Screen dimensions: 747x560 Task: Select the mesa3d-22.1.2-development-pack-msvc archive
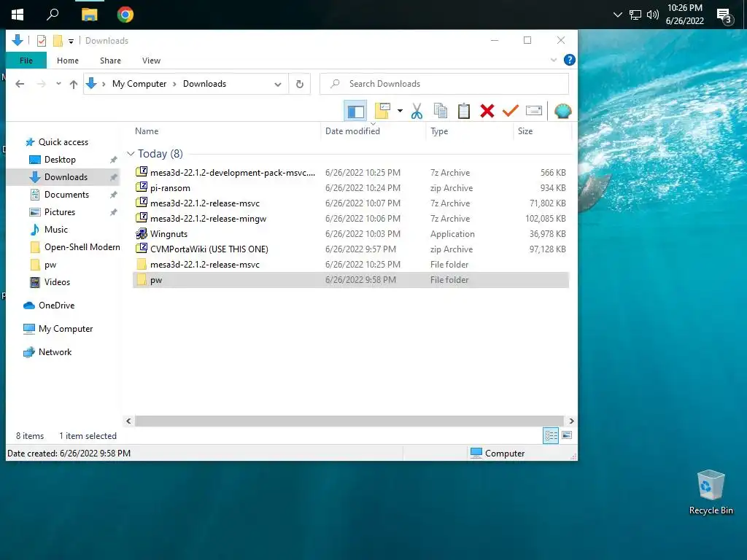click(352, 173)
